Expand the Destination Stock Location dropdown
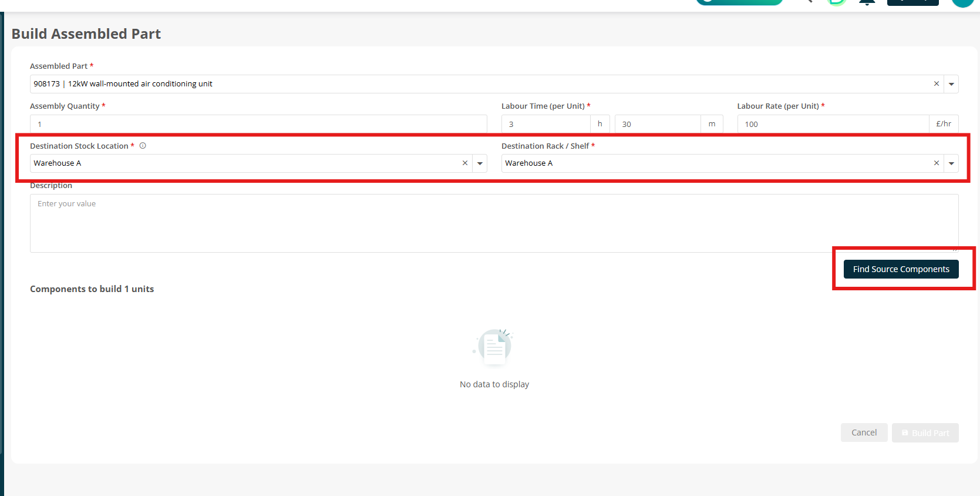The width and height of the screenshot is (980, 496). point(480,163)
